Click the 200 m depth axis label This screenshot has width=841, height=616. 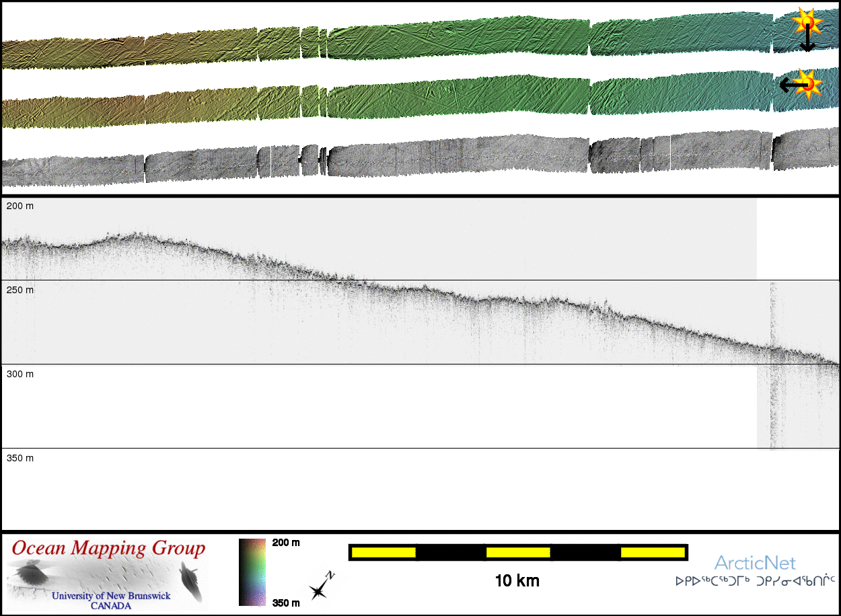tap(20, 206)
